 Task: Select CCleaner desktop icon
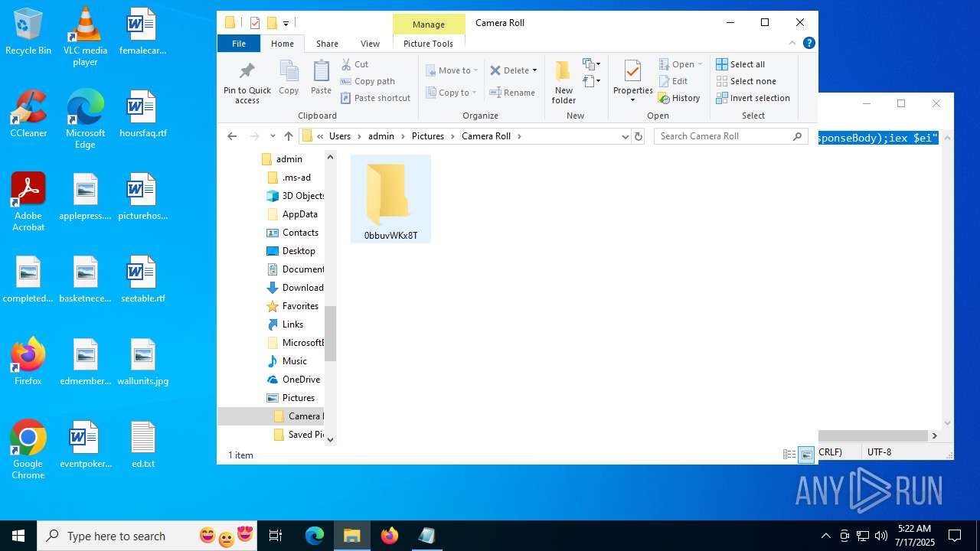point(28,114)
